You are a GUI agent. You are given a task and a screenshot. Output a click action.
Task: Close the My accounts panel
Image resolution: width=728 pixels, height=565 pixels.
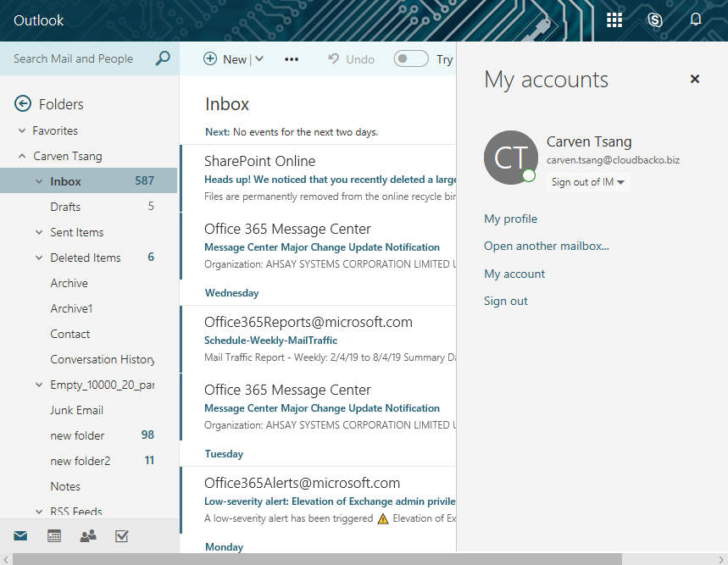pyautogui.click(x=695, y=79)
